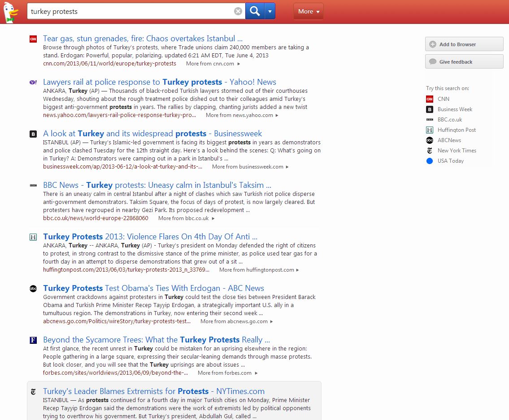The width and height of the screenshot is (509, 420).
Task: Expand More from bbc.co.uk results
Action: [186, 218]
